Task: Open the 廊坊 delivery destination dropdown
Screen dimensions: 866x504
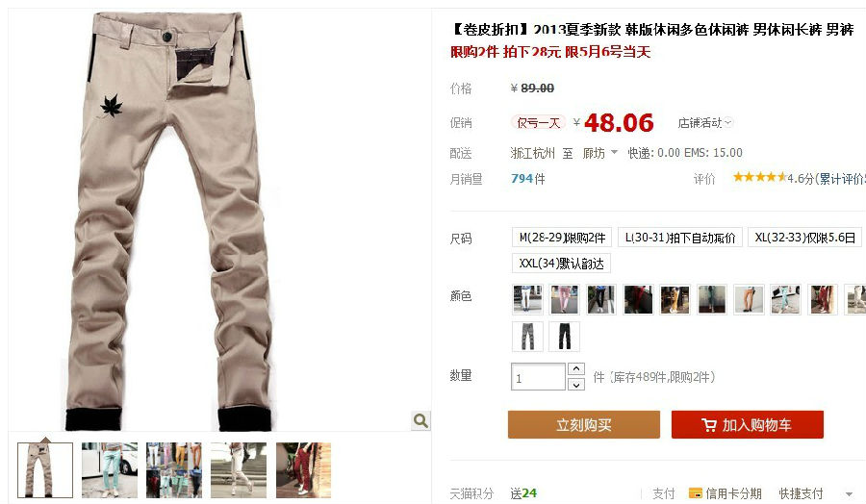Action: coord(599,153)
